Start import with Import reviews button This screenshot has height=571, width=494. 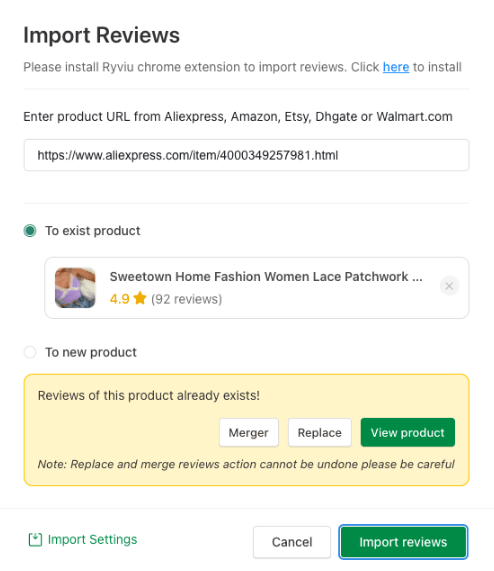point(403,542)
